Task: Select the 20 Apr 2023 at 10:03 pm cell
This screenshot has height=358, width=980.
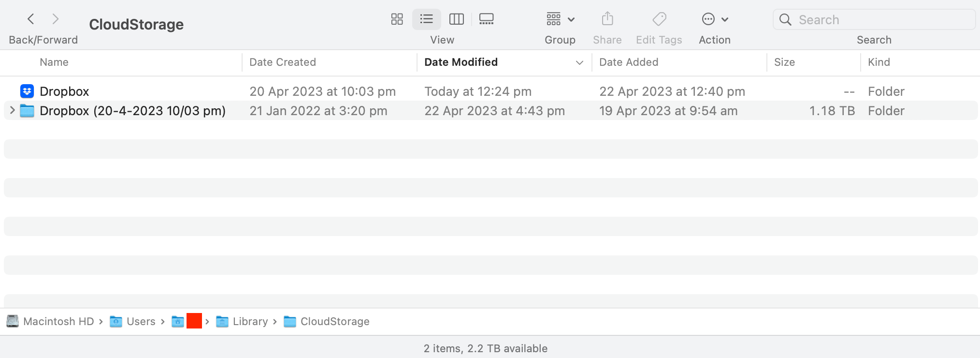Action: click(x=322, y=91)
